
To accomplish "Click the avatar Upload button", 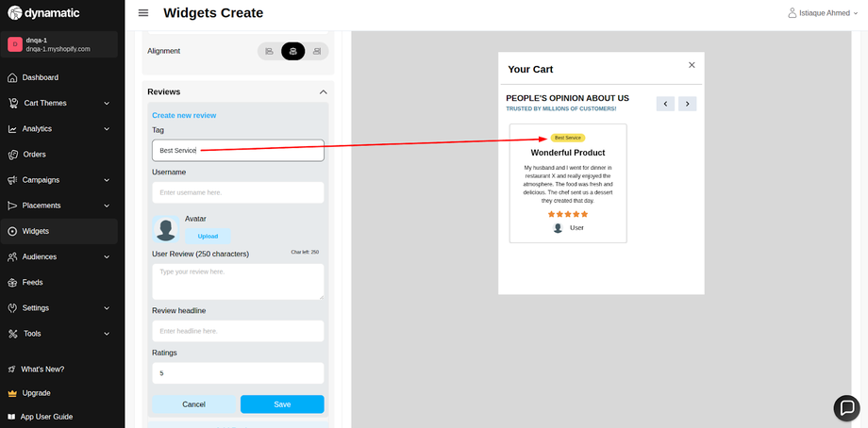I will (207, 236).
